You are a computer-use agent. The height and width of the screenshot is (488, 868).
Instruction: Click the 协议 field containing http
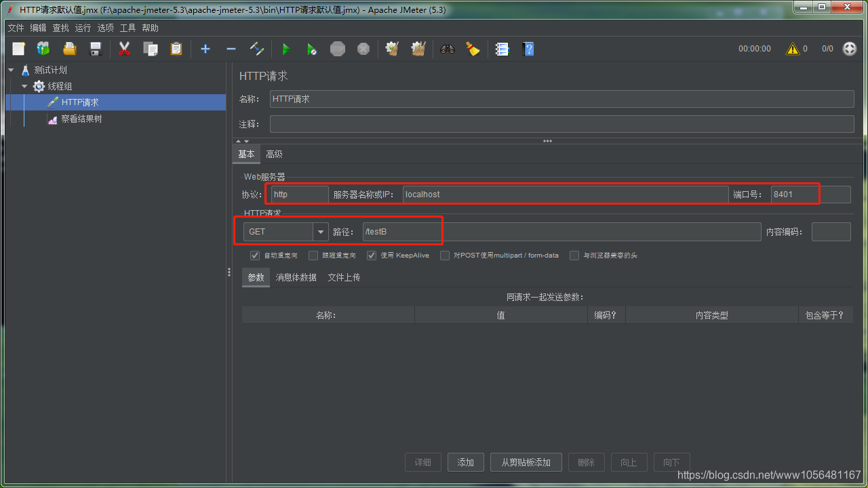(300, 195)
